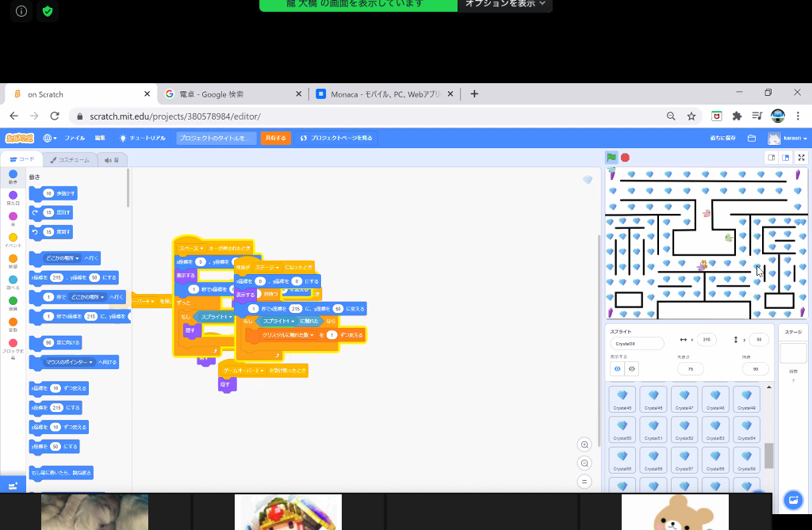Click the プロジェクトページを見る button

point(336,138)
